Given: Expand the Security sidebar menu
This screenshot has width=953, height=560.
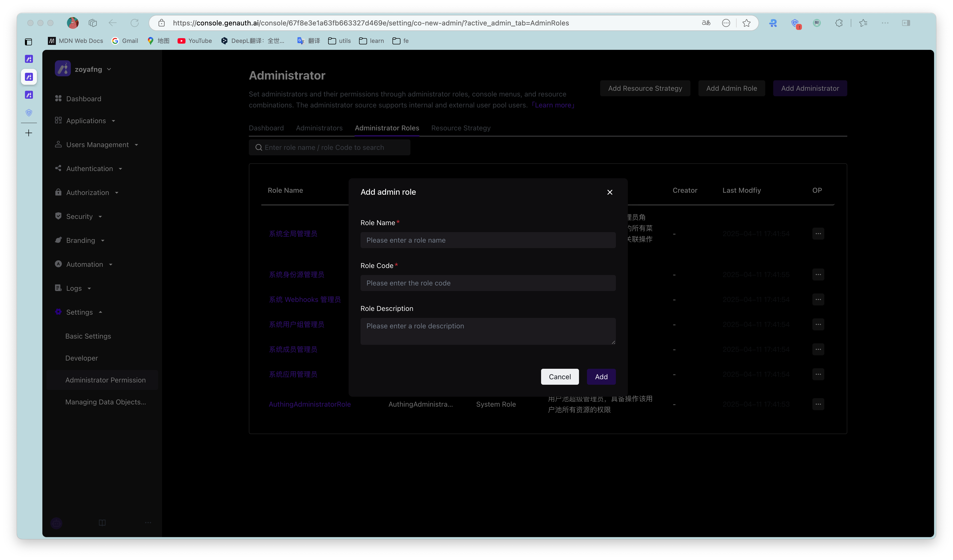Looking at the screenshot, I should [79, 216].
